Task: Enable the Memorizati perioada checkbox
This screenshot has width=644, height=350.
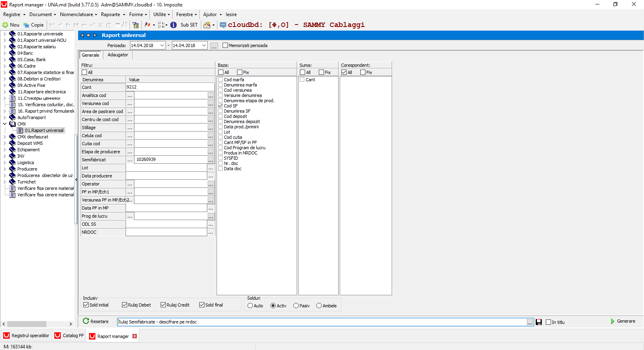Action: click(x=225, y=45)
